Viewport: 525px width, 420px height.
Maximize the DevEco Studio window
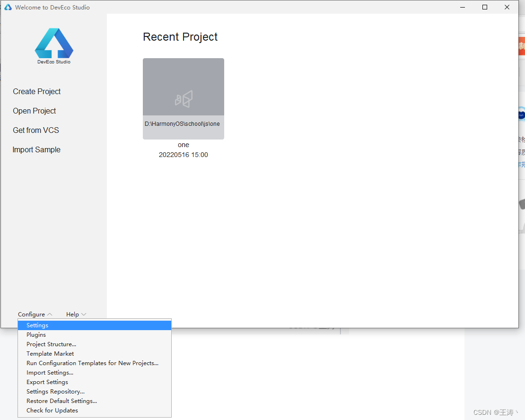tap(484, 7)
